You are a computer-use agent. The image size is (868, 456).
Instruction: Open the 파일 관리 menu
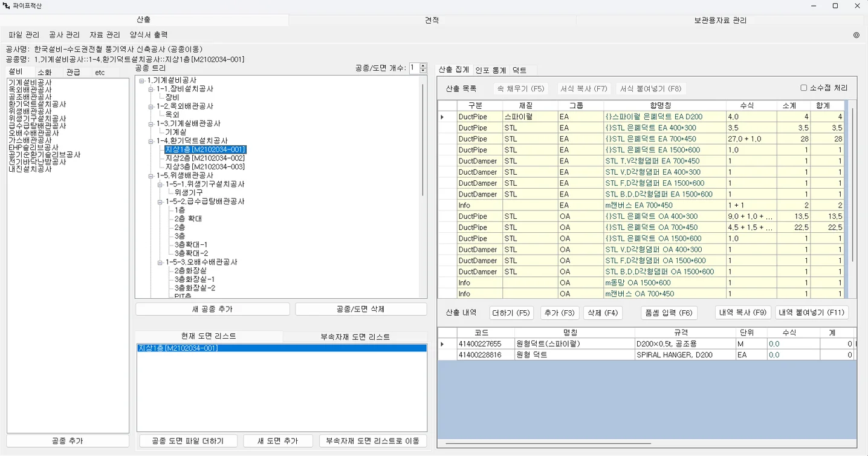tap(24, 35)
